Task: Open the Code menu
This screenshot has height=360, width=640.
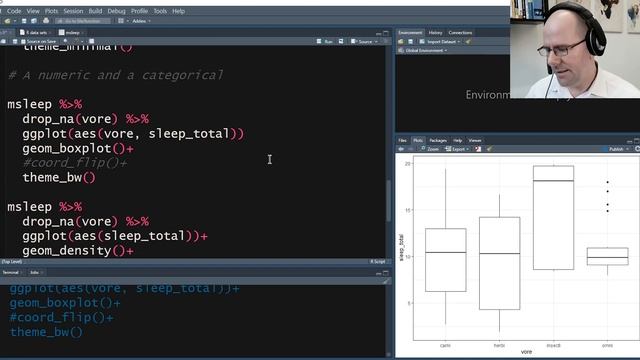Action: (14, 11)
